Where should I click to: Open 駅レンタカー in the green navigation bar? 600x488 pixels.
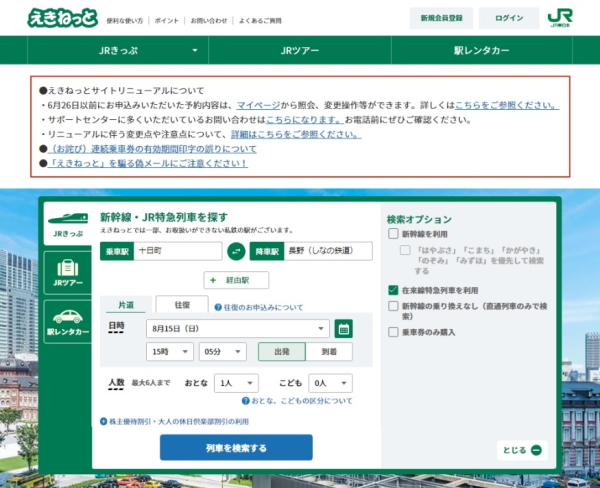(482, 50)
